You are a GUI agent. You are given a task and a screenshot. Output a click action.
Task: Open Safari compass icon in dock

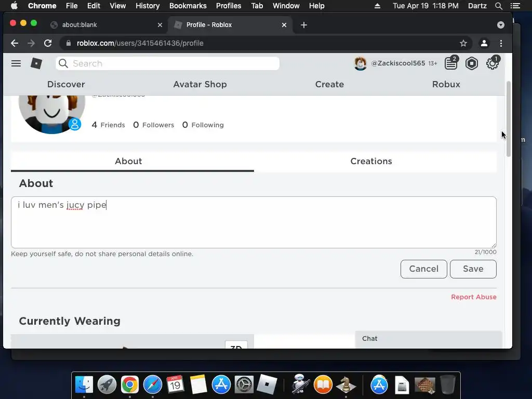pyautogui.click(x=152, y=385)
